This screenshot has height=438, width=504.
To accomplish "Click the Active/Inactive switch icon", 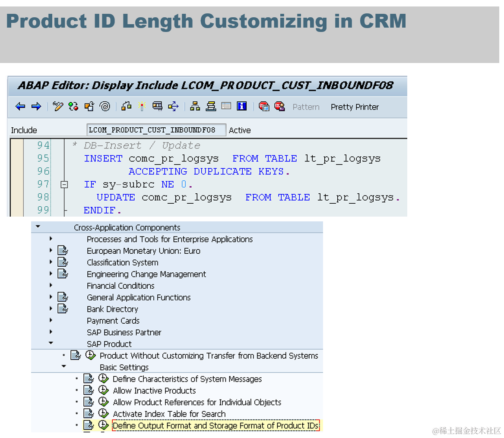I will point(73,106).
